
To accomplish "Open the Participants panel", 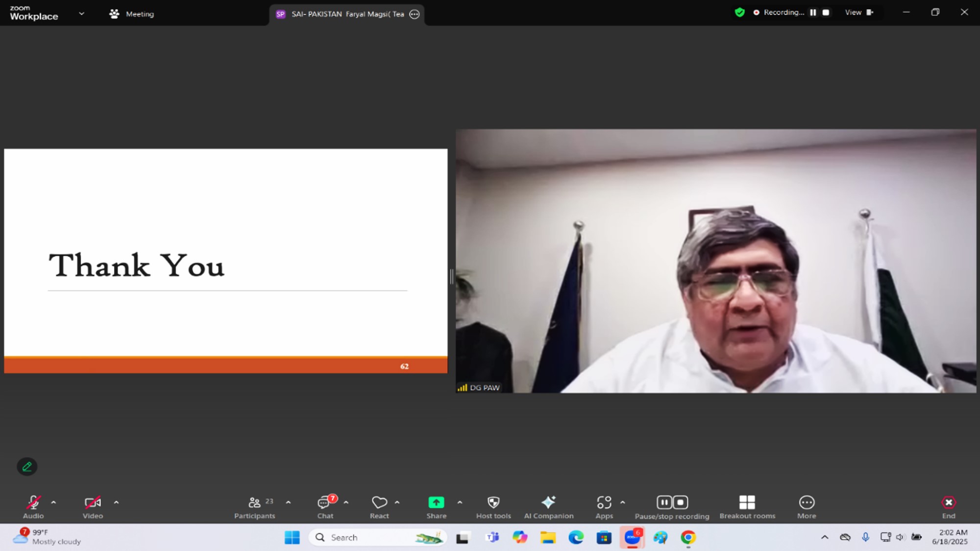I will click(x=255, y=507).
